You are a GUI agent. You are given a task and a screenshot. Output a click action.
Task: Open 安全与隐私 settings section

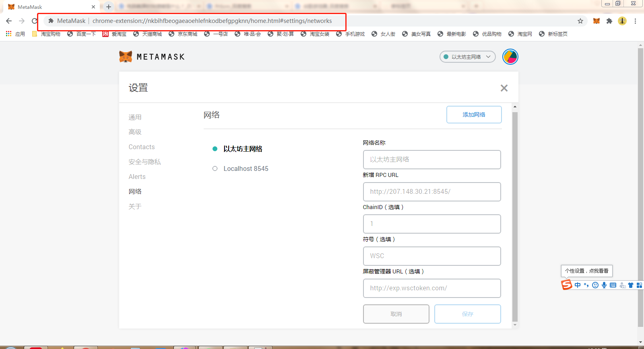tap(144, 162)
